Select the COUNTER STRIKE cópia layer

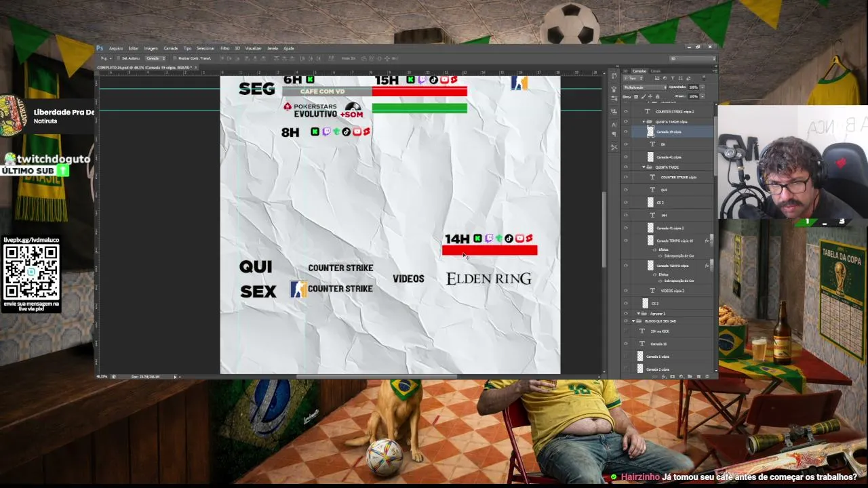pyautogui.click(x=678, y=178)
